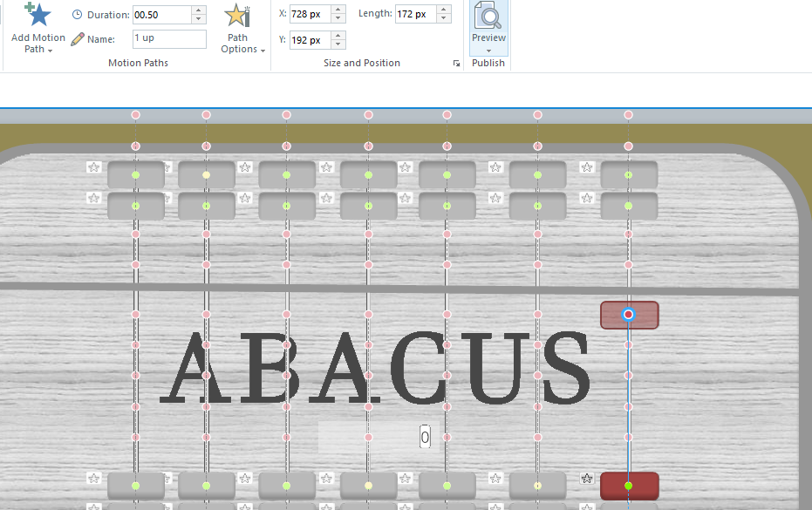
Task: Decrease the Y position using the down arrow
Action: (x=338, y=44)
